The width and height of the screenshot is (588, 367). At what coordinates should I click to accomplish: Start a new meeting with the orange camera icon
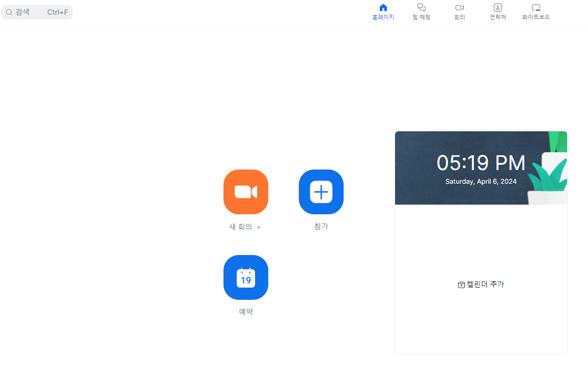click(245, 192)
